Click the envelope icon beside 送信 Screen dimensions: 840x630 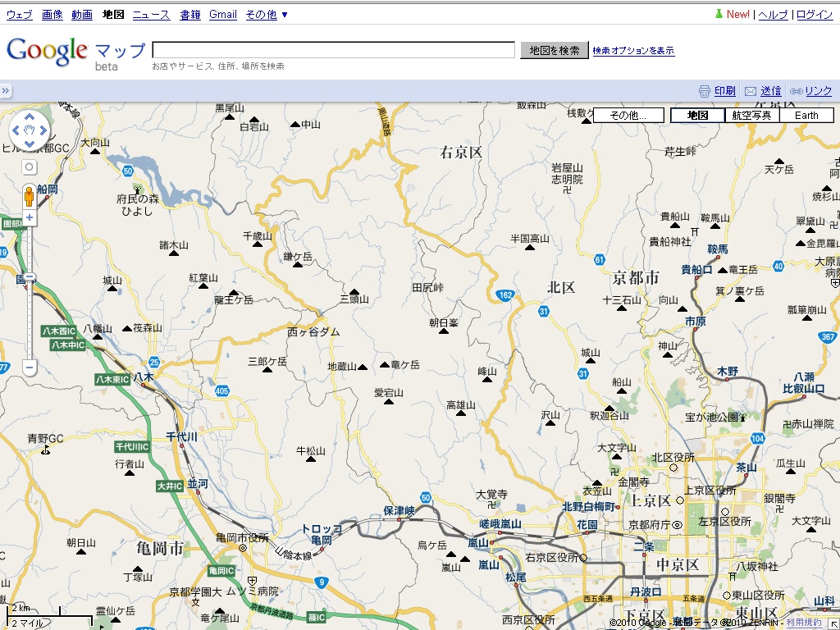point(750,91)
